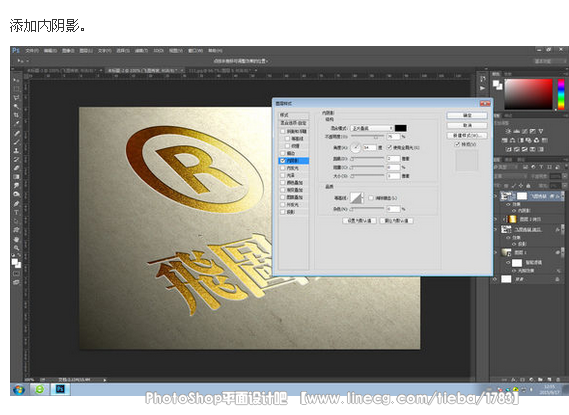Click the black shadow color swatch
Image resolution: width=569 pixels, height=415 pixels.
click(x=401, y=128)
